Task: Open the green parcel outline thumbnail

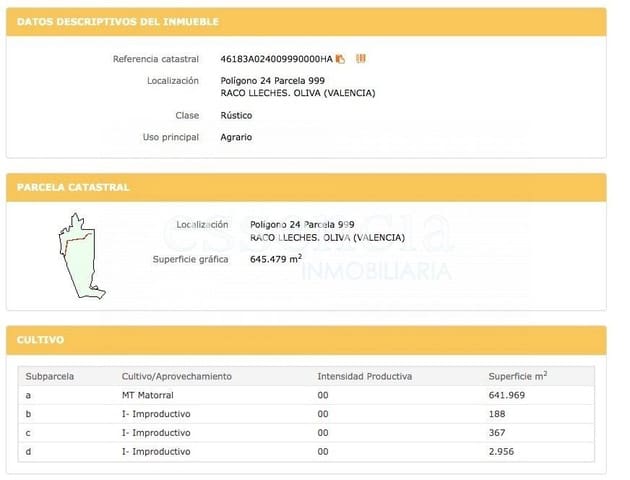Action: tap(82, 256)
